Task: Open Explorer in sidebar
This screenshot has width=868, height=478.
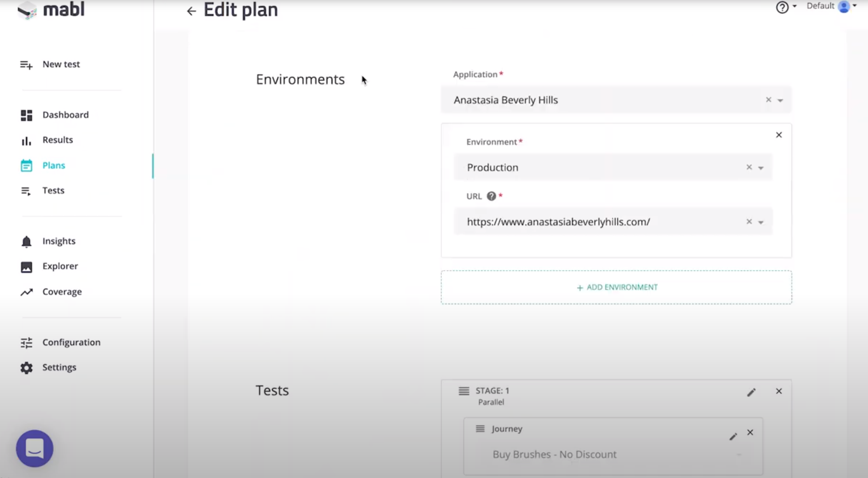Action: pyautogui.click(x=60, y=266)
